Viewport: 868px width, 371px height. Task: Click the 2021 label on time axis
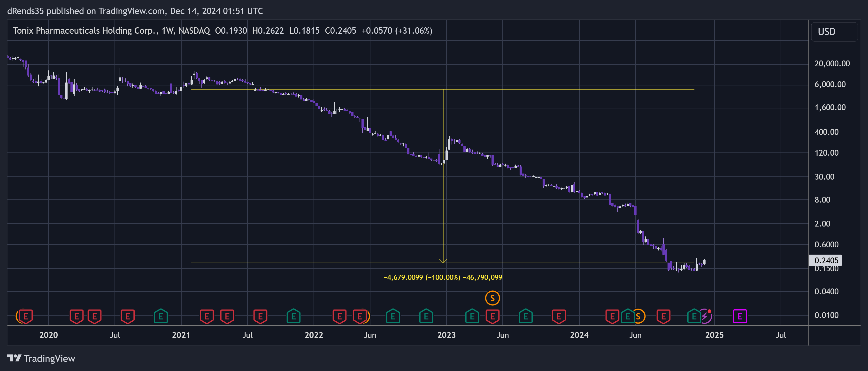181,335
